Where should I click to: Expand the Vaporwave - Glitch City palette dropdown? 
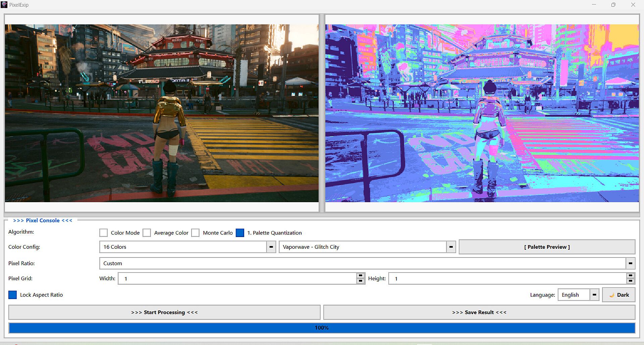[451, 247]
